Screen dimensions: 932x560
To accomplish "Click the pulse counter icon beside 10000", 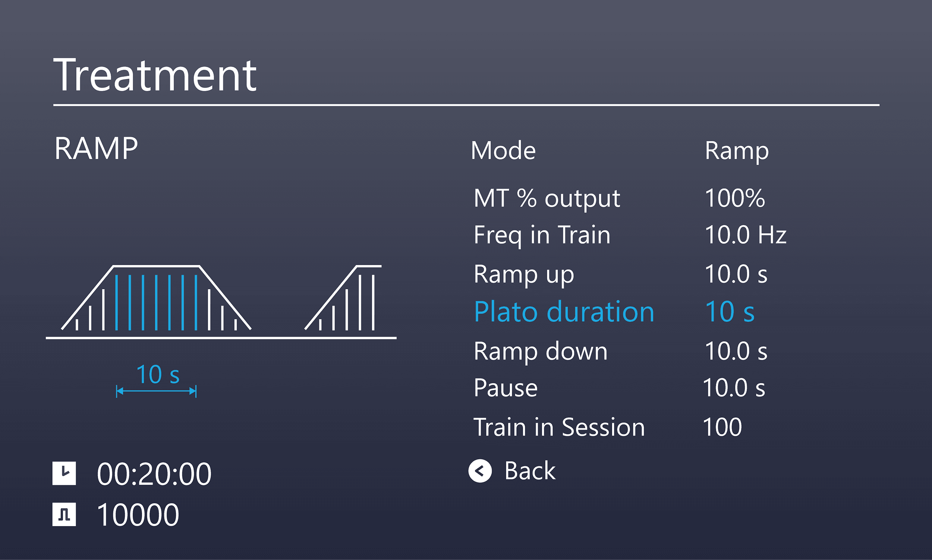I will (64, 515).
